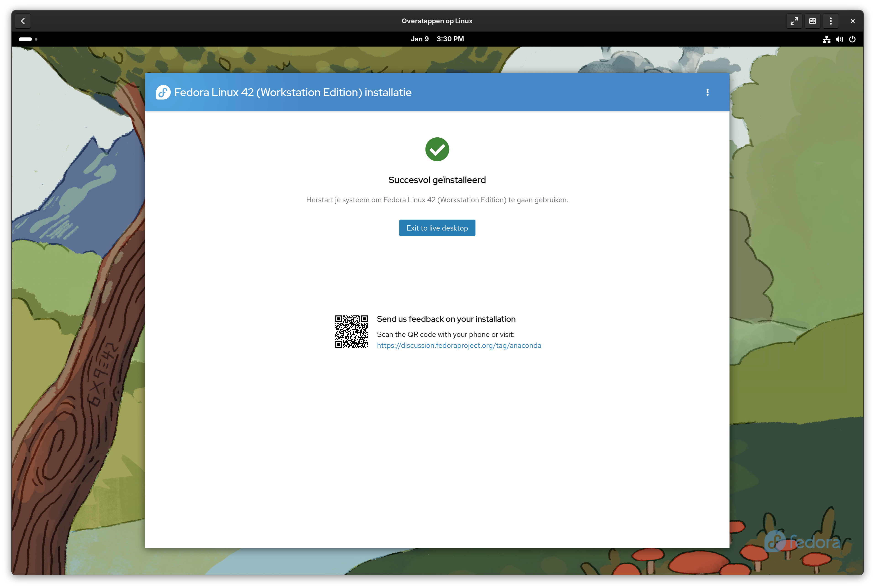Open the VM keyboard shortcuts button
The width and height of the screenshot is (875, 588).
pos(812,21)
